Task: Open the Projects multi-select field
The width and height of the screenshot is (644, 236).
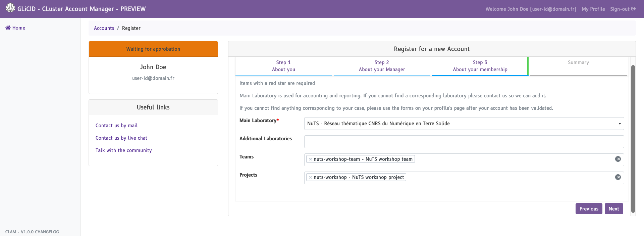Action: coord(510,178)
